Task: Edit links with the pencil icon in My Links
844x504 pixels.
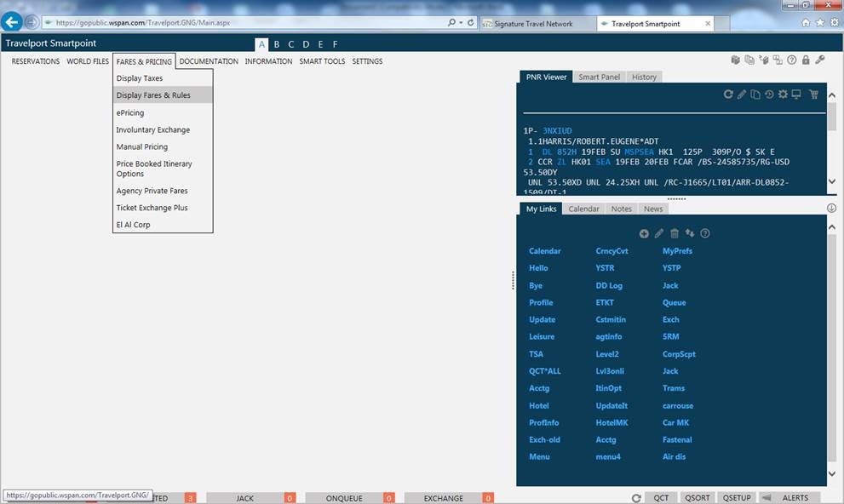Action: (x=659, y=233)
